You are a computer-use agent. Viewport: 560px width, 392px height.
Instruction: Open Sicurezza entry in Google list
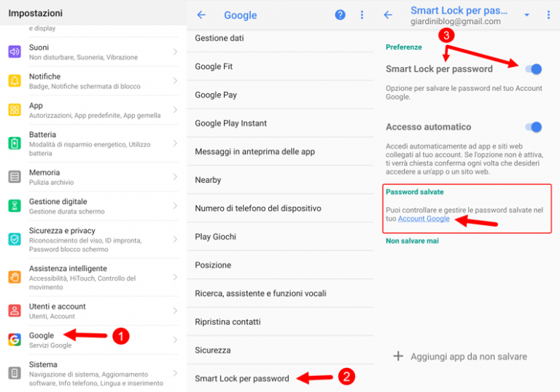click(x=280, y=350)
